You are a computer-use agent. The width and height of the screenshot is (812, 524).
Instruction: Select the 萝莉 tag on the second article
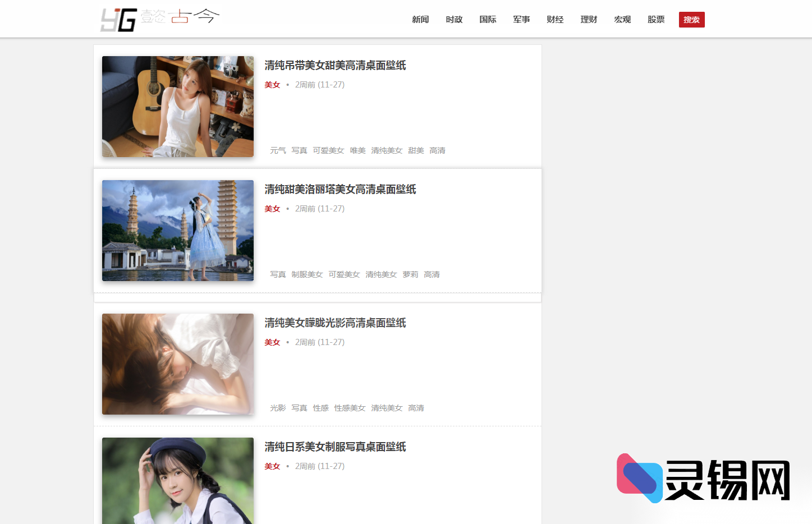410,274
